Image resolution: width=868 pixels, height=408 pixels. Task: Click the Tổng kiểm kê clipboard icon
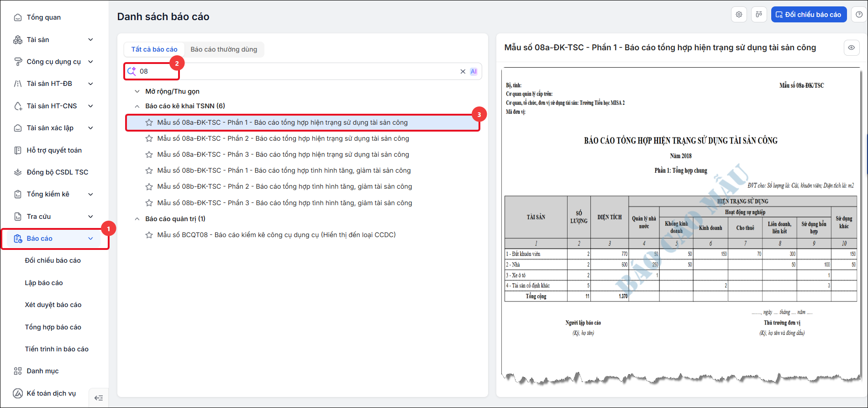pyautogui.click(x=18, y=194)
